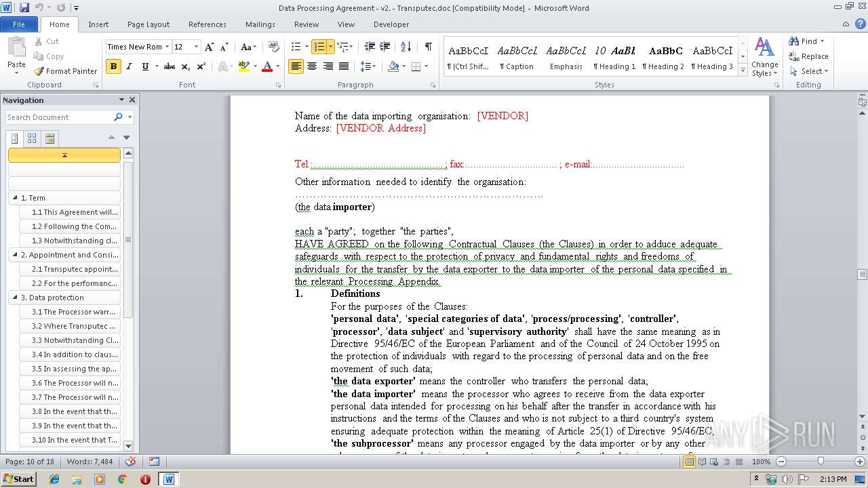Click the document vertical scrollbar
The image size is (868, 488).
pos(863,274)
